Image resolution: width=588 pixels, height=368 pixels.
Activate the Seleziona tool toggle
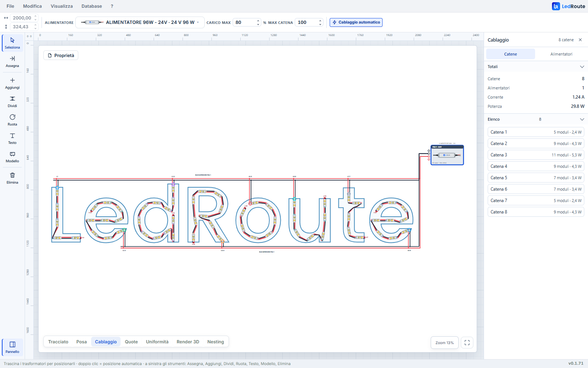12,43
